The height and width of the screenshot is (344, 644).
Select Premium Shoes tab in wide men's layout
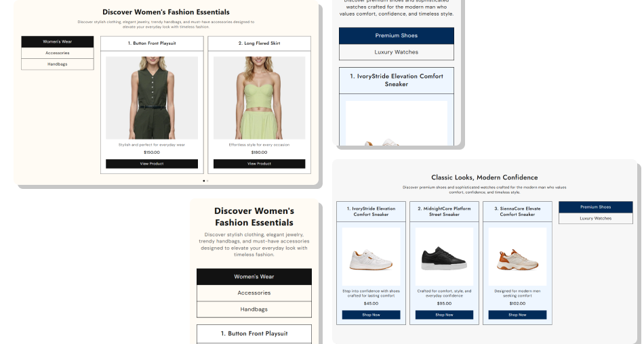coord(596,207)
